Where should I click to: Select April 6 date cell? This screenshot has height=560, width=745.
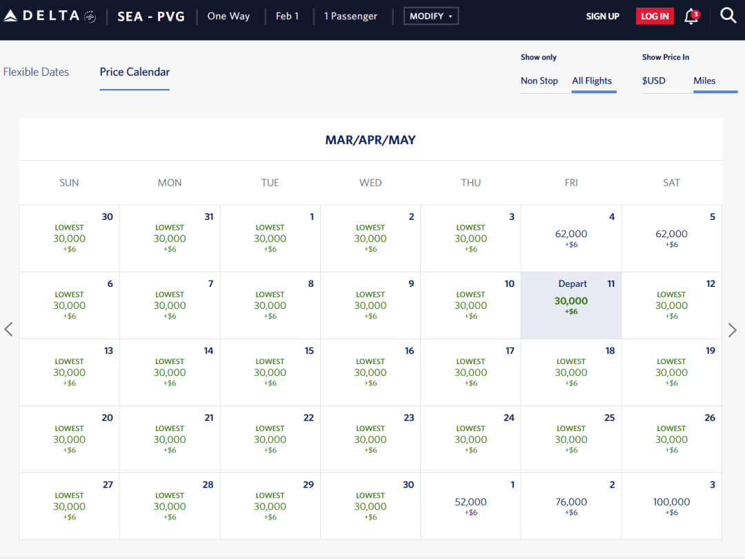tap(70, 306)
